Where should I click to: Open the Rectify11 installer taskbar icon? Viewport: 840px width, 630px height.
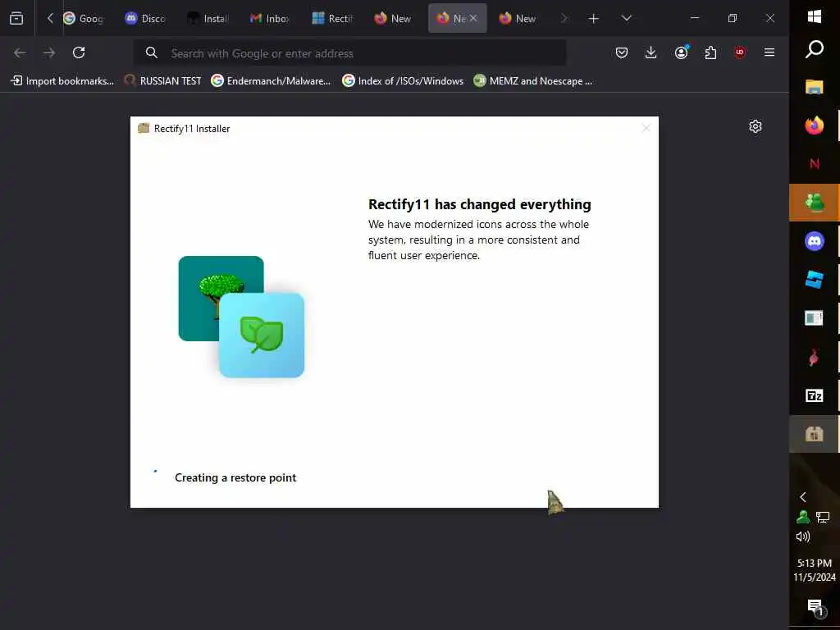tap(815, 434)
